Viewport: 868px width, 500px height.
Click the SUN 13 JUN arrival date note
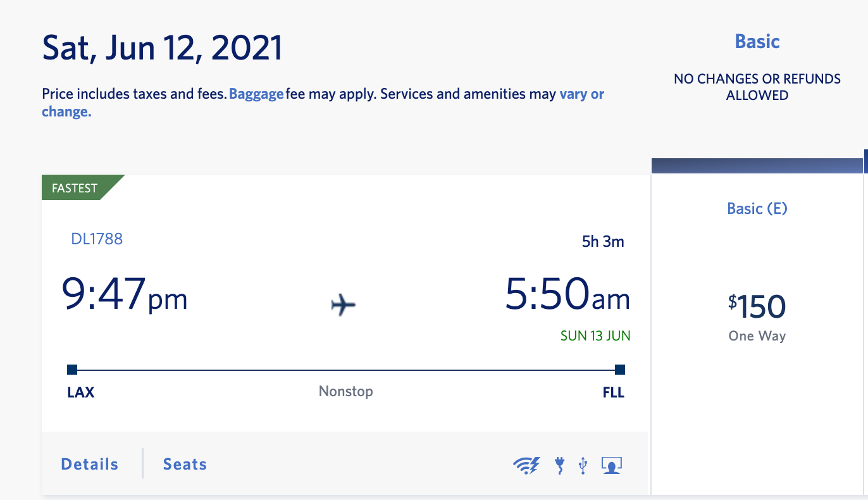point(595,335)
